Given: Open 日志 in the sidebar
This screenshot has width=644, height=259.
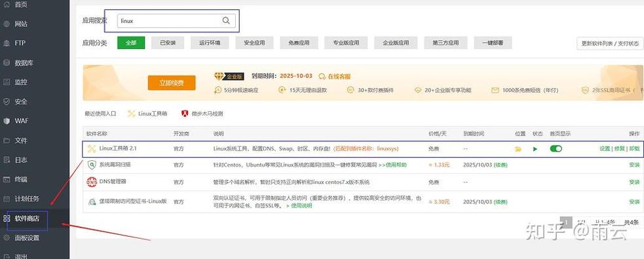Looking at the screenshot, I should pyautogui.click(x=21, y=160).
